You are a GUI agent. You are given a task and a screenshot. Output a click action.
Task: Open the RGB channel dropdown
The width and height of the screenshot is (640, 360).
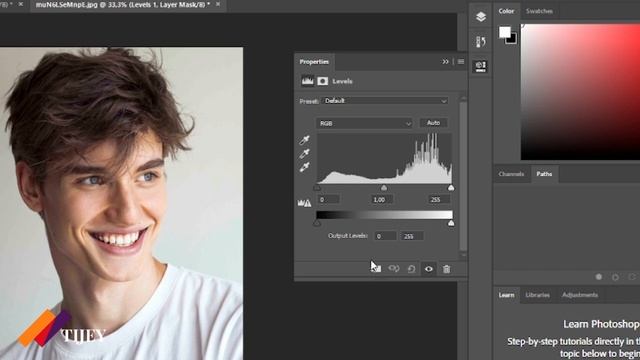[x=364, y=123]
